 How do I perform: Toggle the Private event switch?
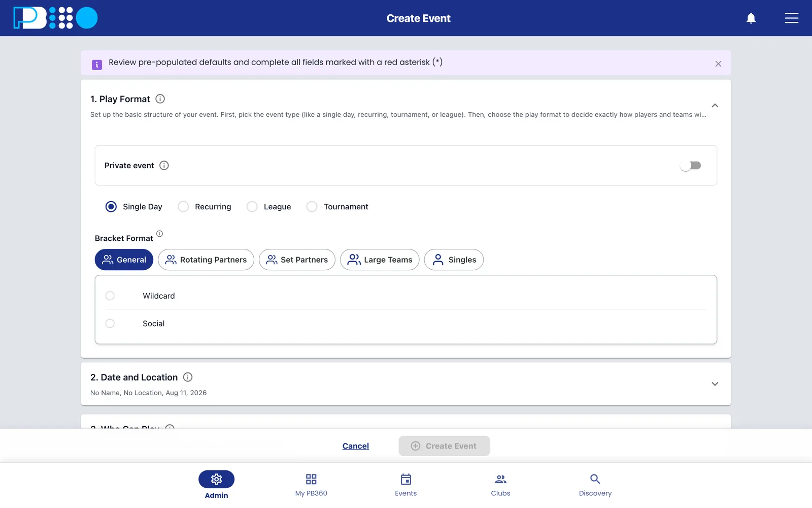point(691,166)
